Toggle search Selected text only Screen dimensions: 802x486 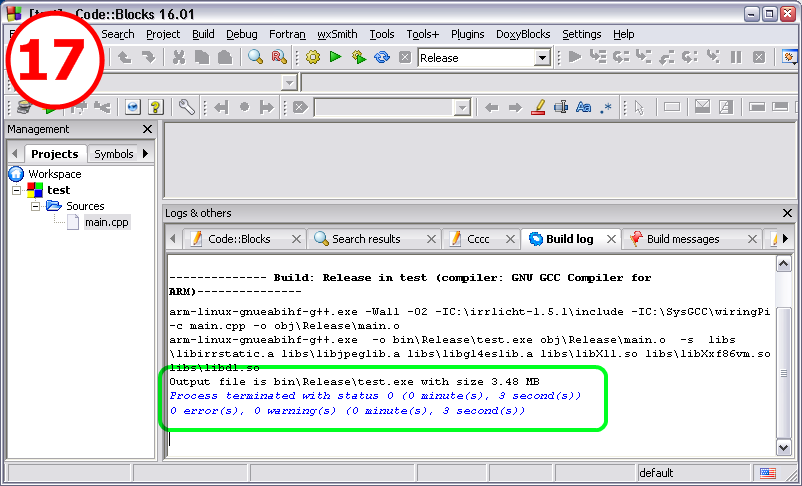click(x=561, y=107)
